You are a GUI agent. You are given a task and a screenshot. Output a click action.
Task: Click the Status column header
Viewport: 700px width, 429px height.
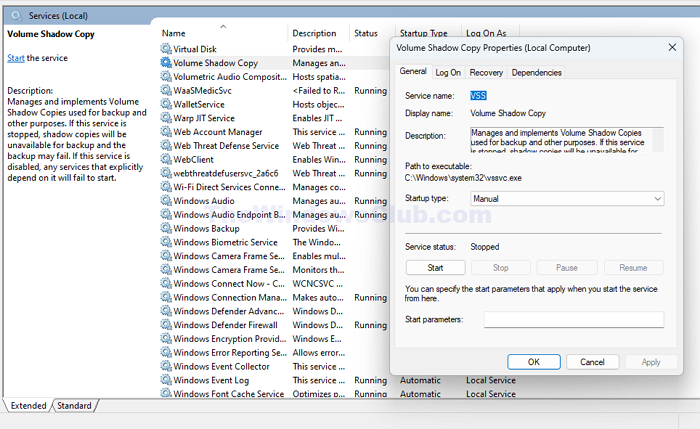click(366, 33)
